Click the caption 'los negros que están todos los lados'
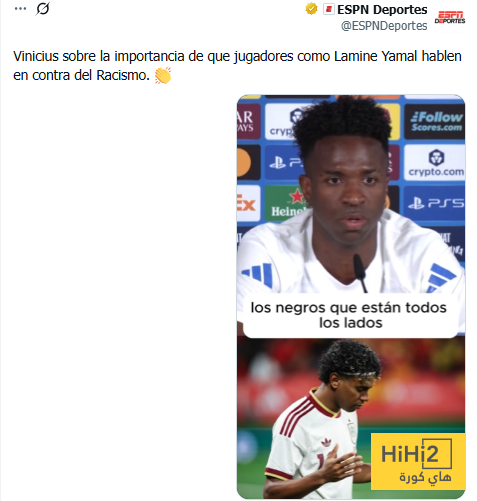Viewport: 477px width, 501px height. pyautogui.click(x=350, y=315)
